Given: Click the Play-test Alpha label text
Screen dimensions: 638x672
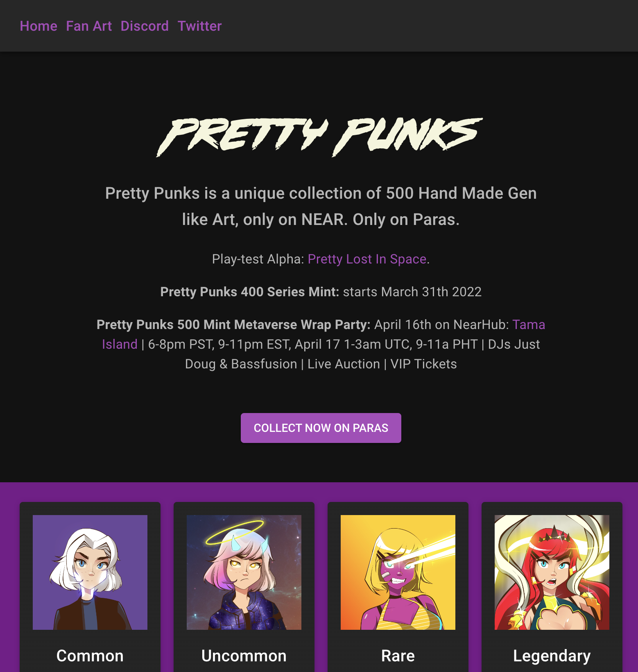Looking at the screenshot, I should pos(258,259).
